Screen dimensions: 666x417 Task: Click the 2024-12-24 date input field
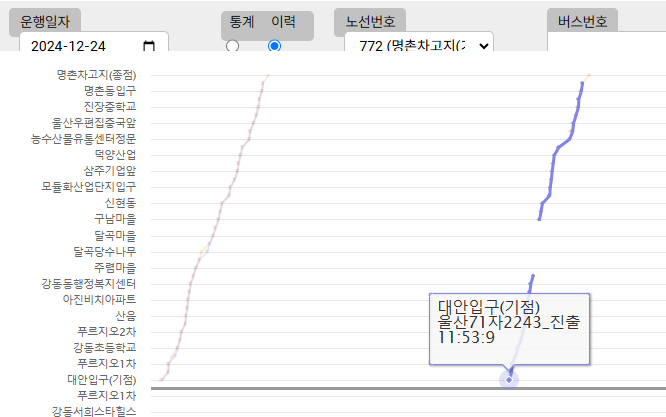[85, 46]
